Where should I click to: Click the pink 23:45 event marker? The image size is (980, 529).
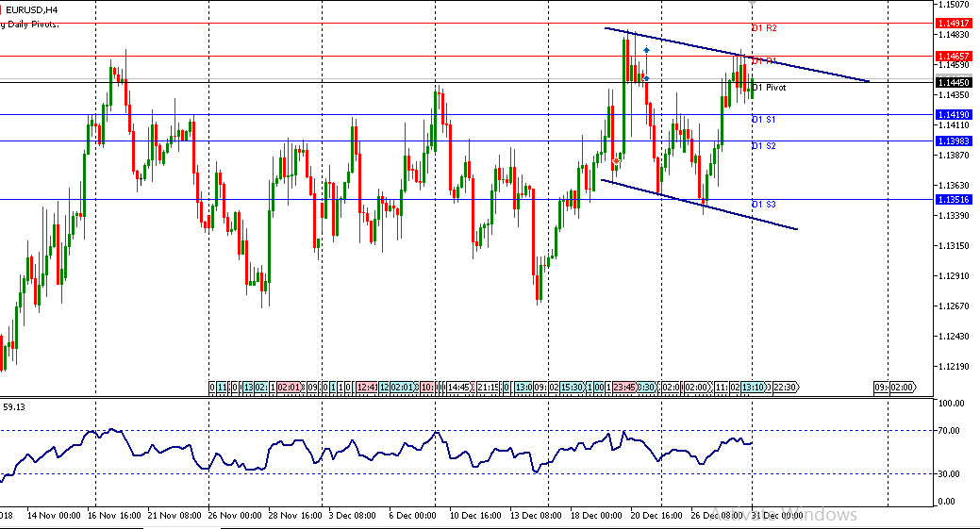pyautogui.click(x=623, y=387)
